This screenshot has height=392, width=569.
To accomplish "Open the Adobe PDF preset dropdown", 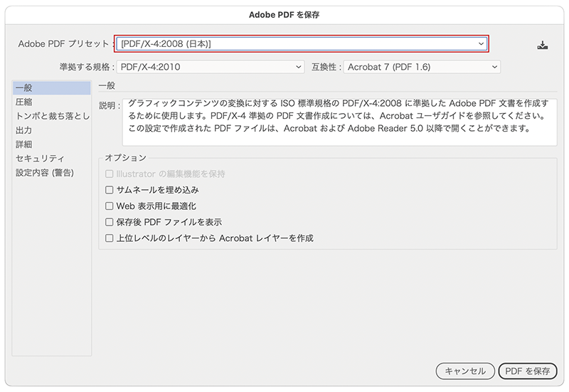I will [302, 44].
